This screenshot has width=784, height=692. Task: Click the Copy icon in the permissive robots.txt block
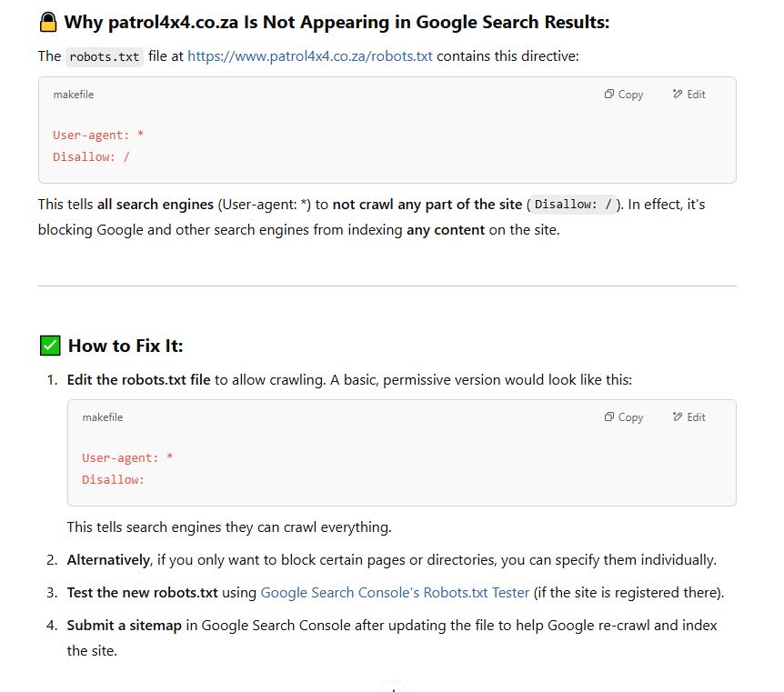[x=608, y=417]
